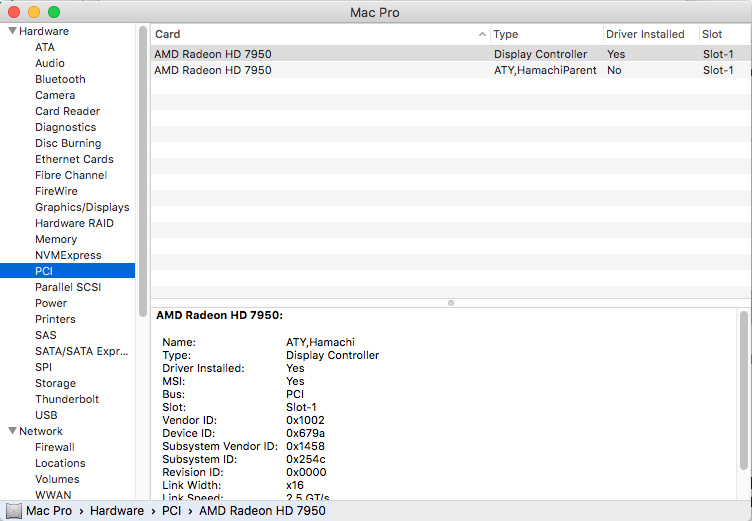Select WWAN under Network

[53, 495]
